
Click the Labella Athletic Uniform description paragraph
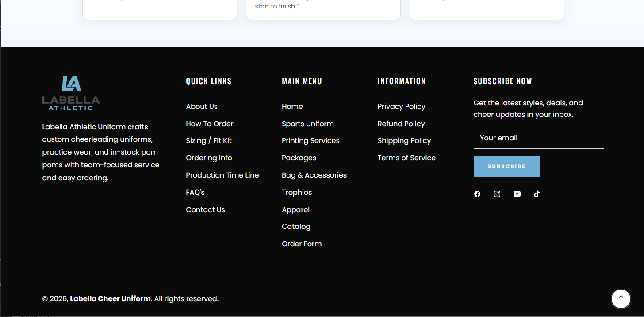[101, 152]
